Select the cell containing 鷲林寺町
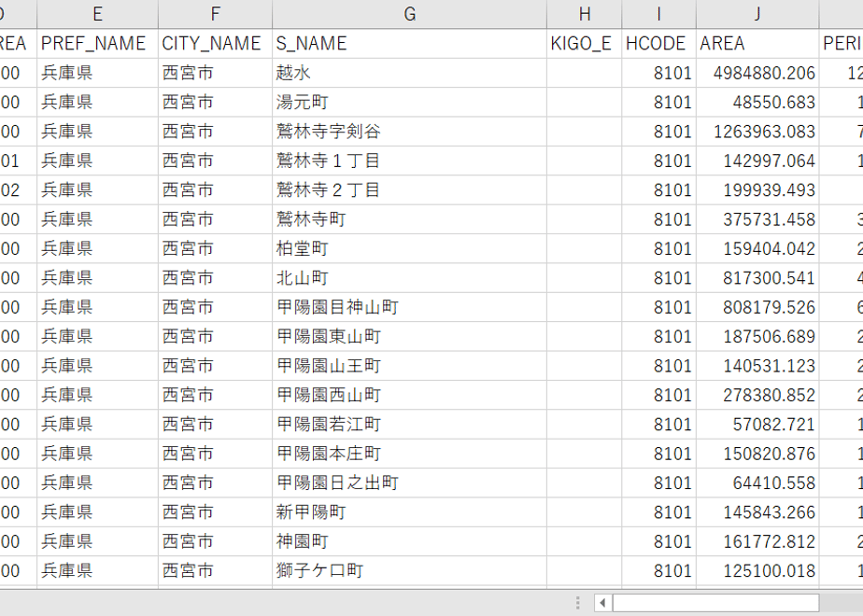 pyautogui.click(x=409, y=219)
